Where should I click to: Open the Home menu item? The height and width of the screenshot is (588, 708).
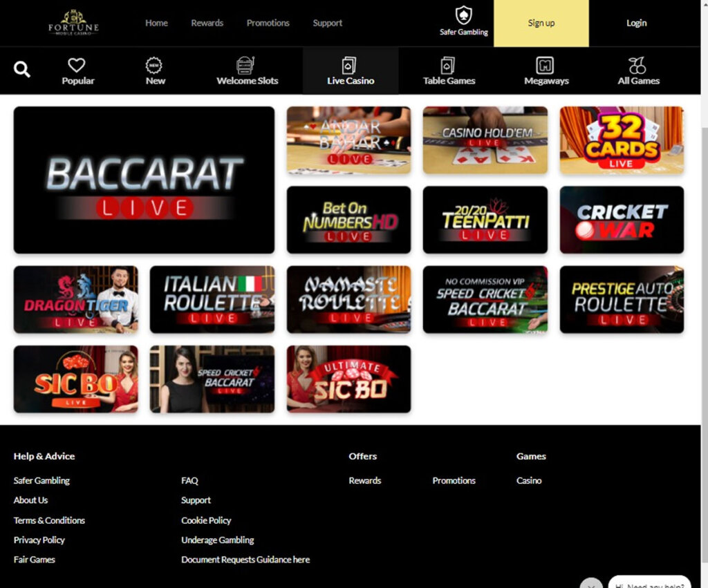pos(156,23)
